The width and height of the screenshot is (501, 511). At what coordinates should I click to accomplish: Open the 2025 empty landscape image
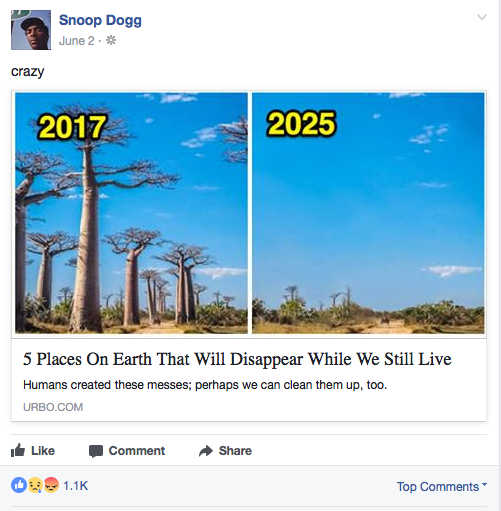[x=368, y=213]
